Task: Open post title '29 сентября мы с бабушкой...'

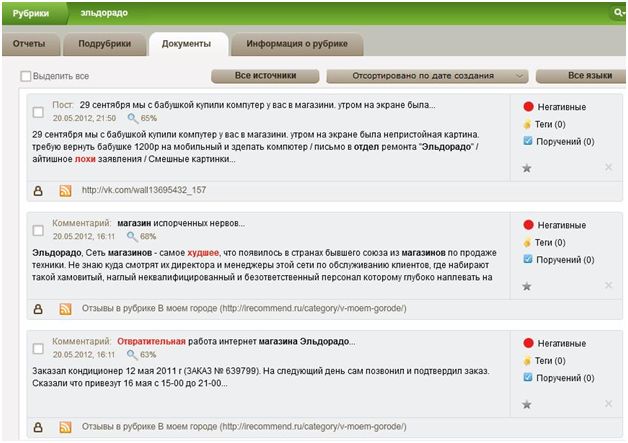Action: (257, 105)
